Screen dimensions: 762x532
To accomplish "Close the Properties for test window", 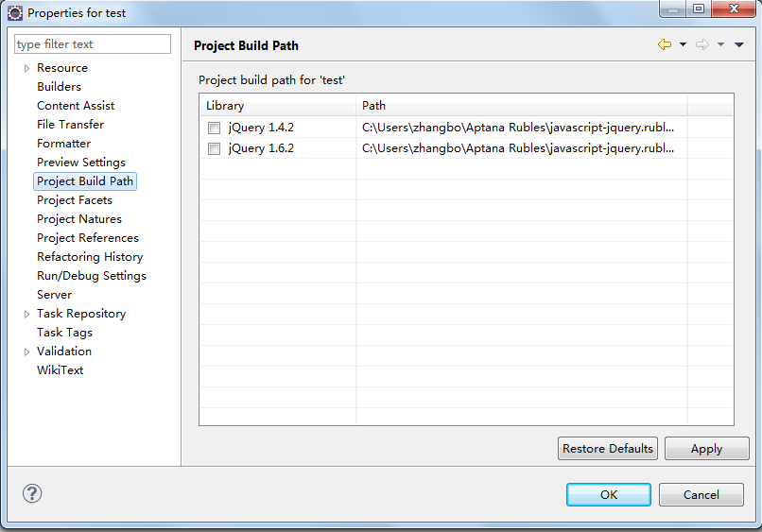I will tap(734, 9).
